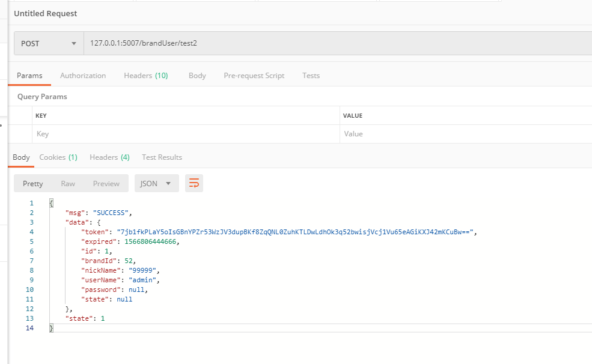Click the Untitled Request title
The width and height of the screenshot is (592, 364).
(45, 14)
